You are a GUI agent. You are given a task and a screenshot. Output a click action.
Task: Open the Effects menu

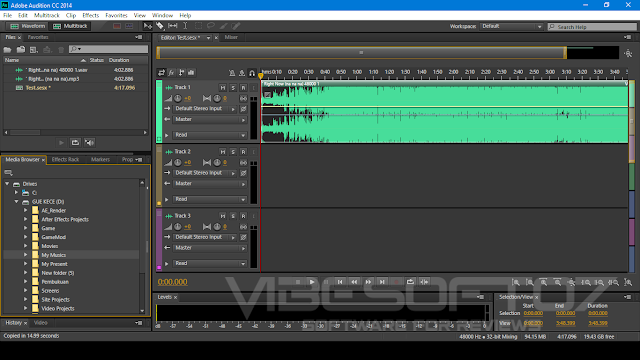click(x=91, y=15)
